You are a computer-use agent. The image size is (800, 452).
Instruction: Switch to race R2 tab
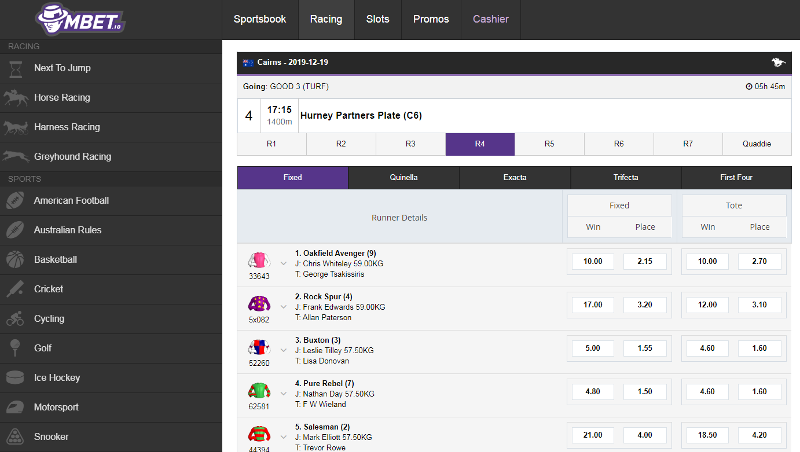[341, 144]
